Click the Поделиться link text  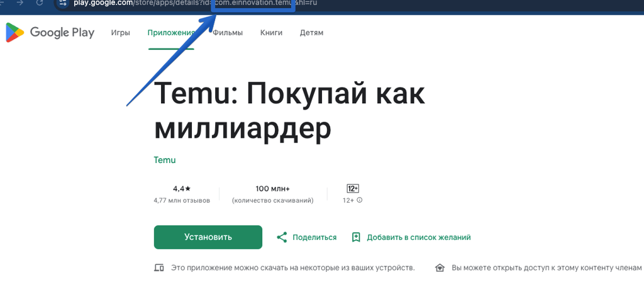(314, 237)
